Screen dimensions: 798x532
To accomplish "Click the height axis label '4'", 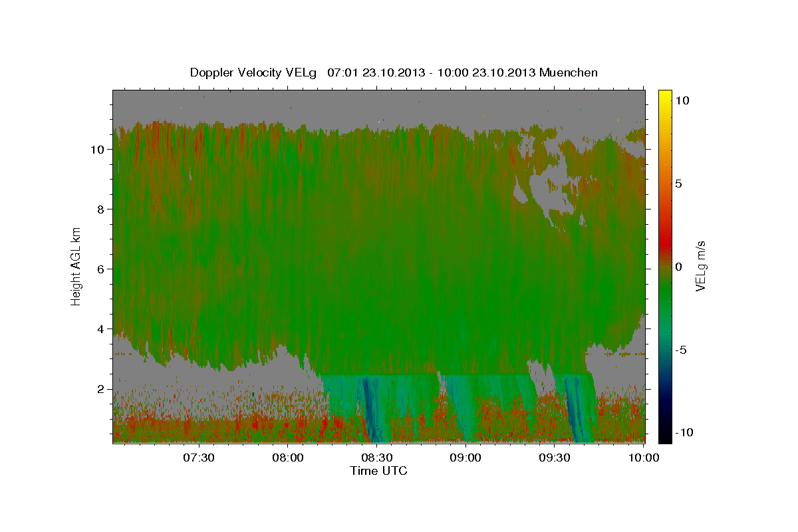I will pyautogui.click(x=100, y=329).
